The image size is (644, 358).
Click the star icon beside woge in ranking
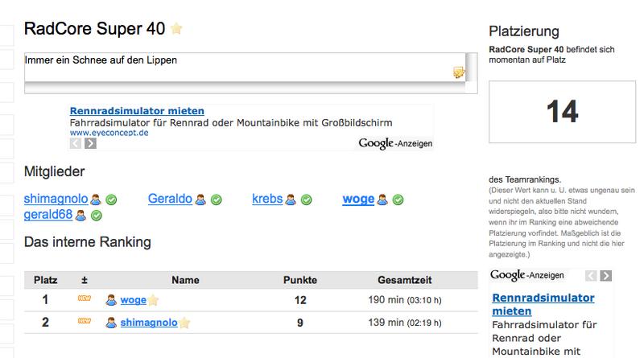coord(153,301)
